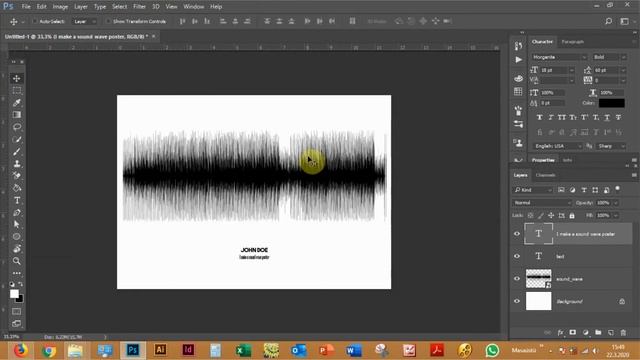640x360 pixels.
Task: Toggle Faux Bold in Character panel
Action: [x=540, y=118]
